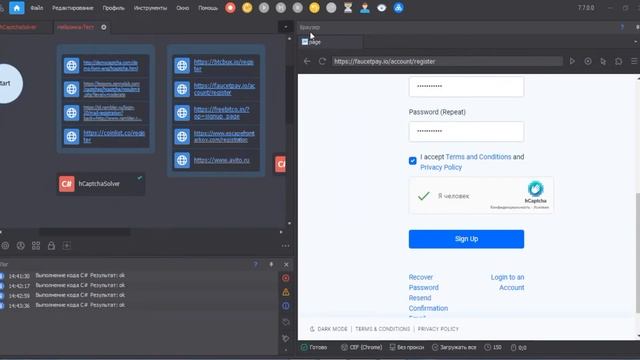This screenshot has width=640, height=360.
Task: Open the Login to an Account link
Action: [x=507, y=282]
